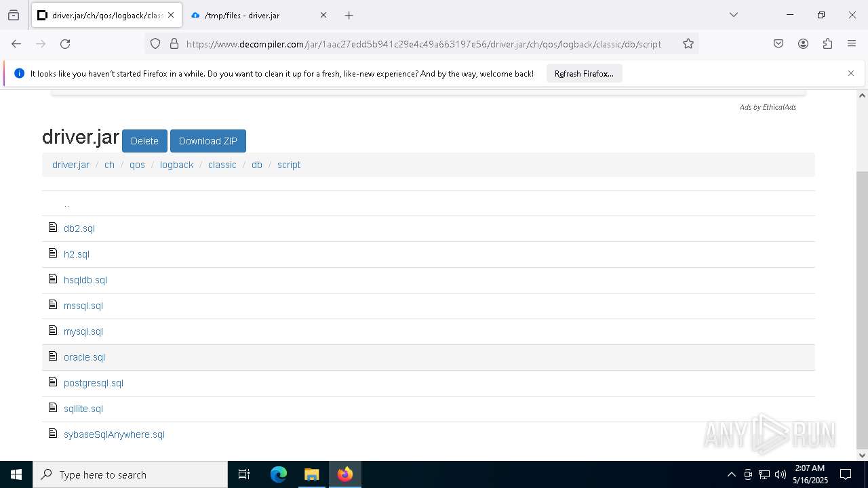Navigate to the 'logback' breadcrumb folder

[176, 165]
